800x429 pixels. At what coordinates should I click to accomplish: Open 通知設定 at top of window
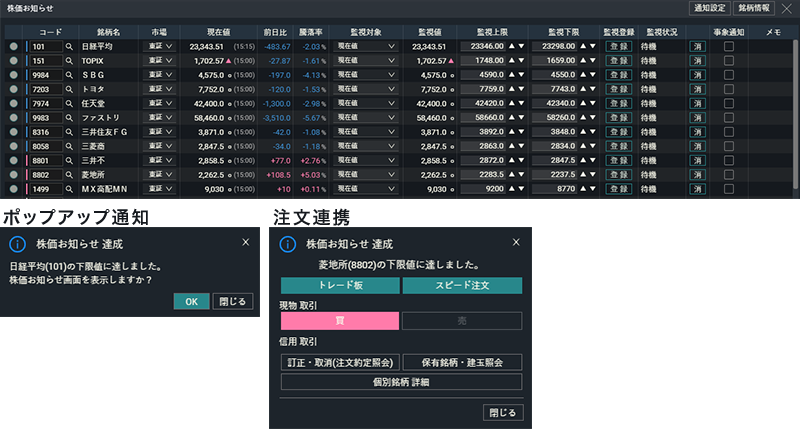(x=710, y=8)
